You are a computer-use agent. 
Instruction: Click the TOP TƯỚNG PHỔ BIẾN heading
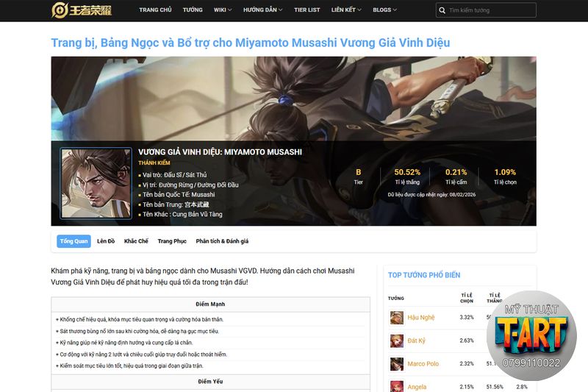[x=424, y=275]
